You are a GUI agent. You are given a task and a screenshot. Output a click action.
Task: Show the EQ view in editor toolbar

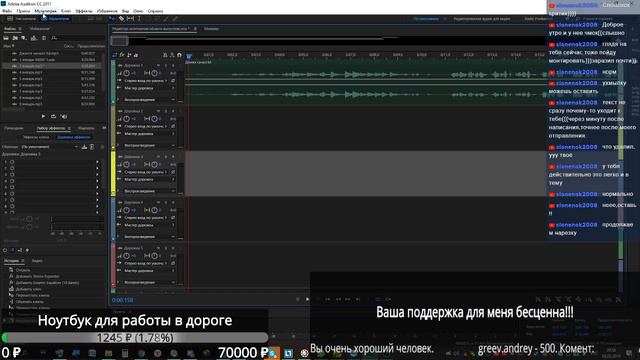click(x=136, y=55)
